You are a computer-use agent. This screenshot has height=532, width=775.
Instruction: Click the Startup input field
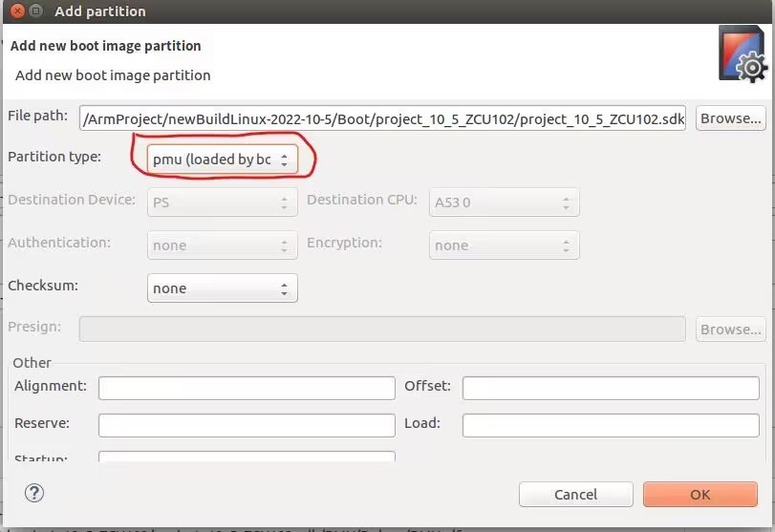[x=247, y=456]
